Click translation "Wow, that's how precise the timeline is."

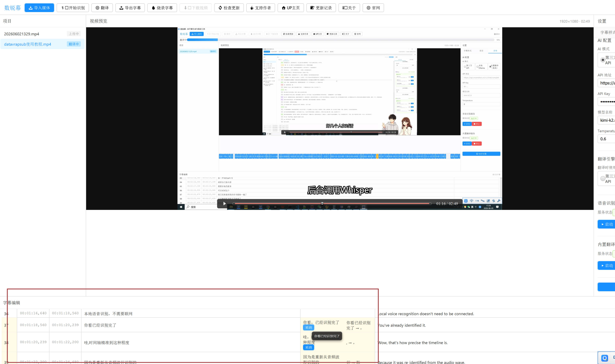coord(413,343)
